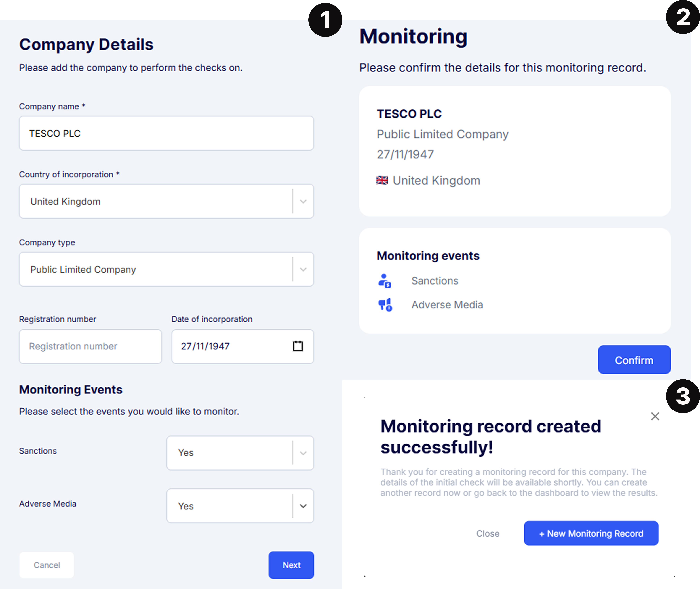Open the Country of incorporation dropdown

[x=166, y=201]
